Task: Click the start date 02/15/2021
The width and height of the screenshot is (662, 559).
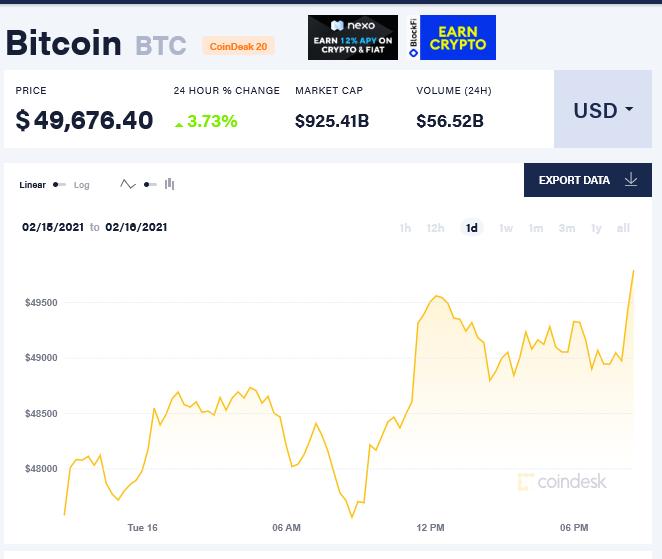Action: [53, 227]
